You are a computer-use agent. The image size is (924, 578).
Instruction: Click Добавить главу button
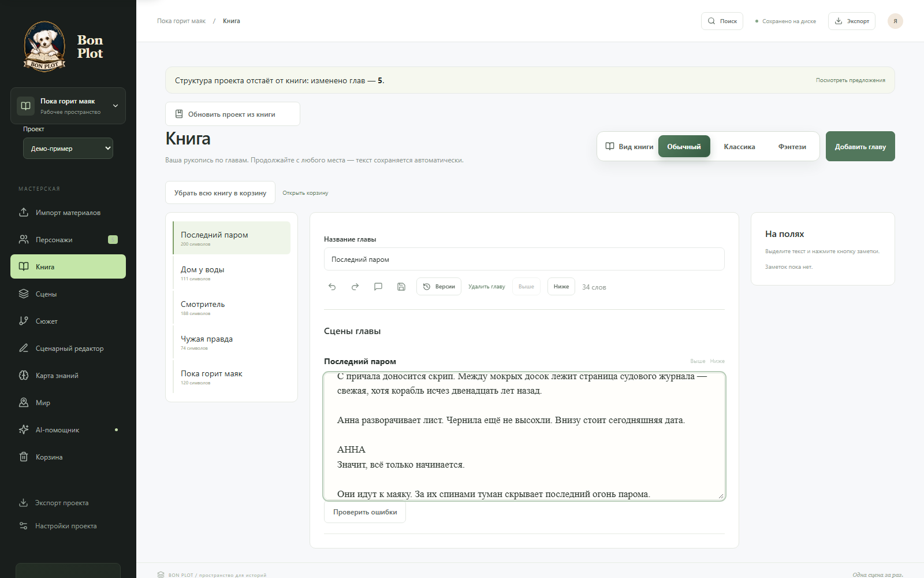click(x=860, y=146)
